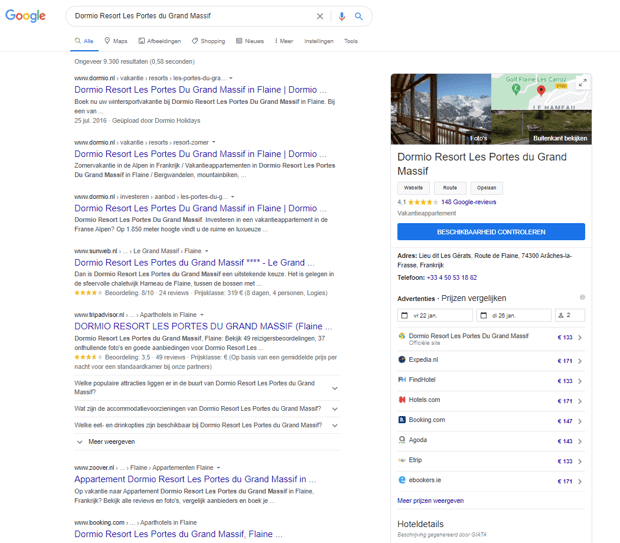The image size is (620, 543).
Task: Click the Route button
Action: (x=450, y=188)
